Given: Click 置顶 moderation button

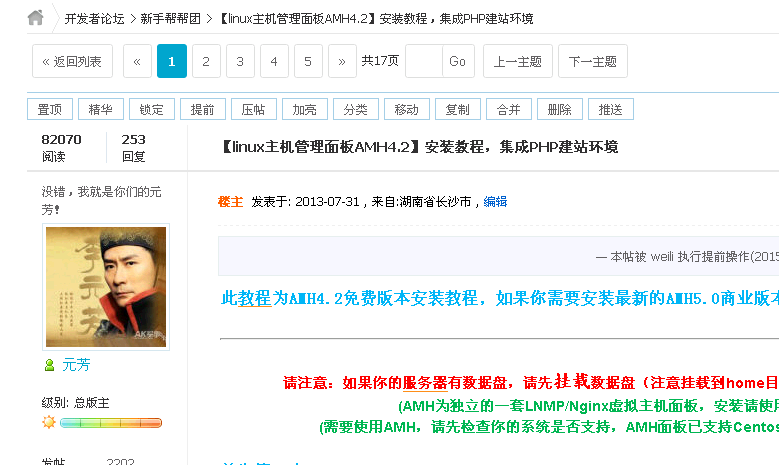Looking at the screenshot, I should pyautogui.click(x=49, y=109).
